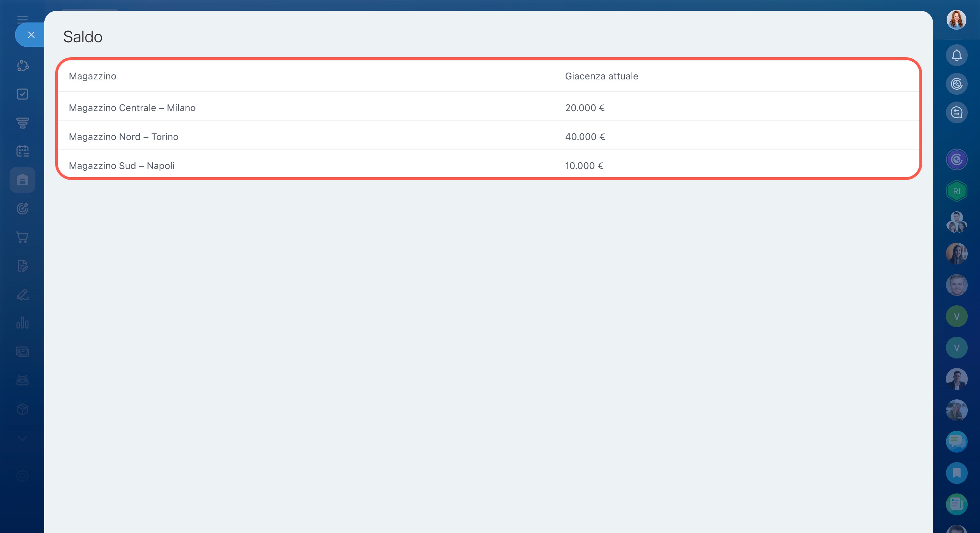Select Magazzino Nord – Torino row
This screenshot has width=980, height=533.
pyautogui.click(x=123, y=137)
